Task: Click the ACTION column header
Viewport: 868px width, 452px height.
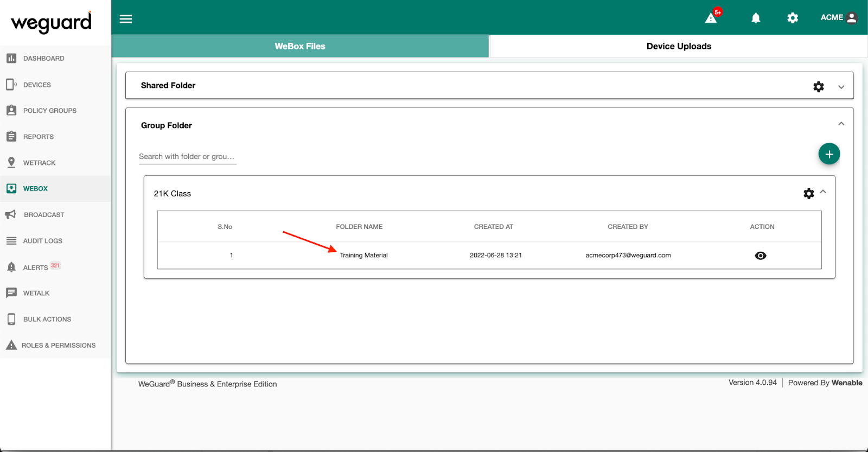Action: tap(762, 227)
